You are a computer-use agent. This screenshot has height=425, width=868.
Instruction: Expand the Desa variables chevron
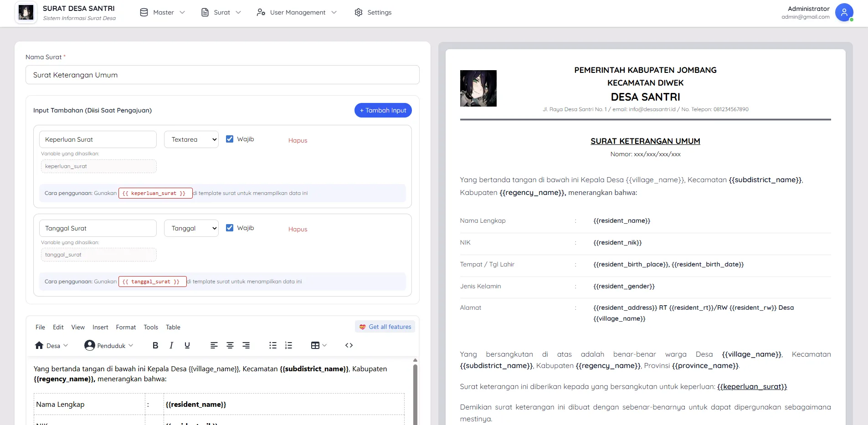tap(66, 345)
